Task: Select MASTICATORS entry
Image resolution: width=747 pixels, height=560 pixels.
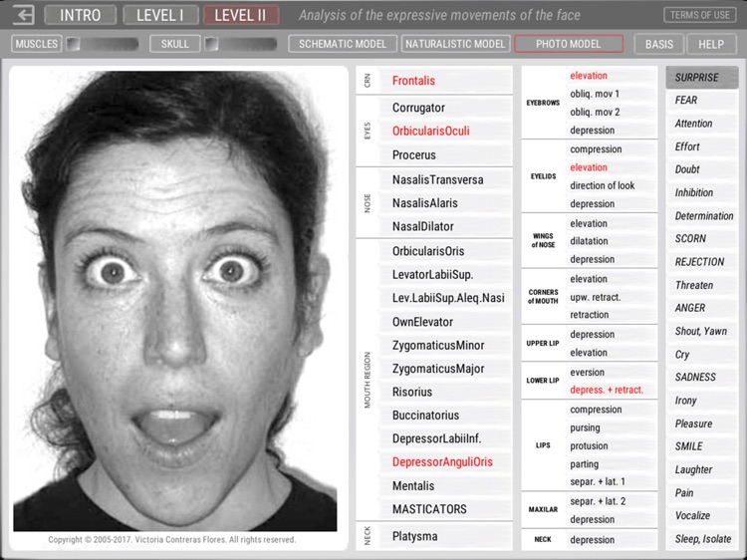Action: (x=445, y=509)
